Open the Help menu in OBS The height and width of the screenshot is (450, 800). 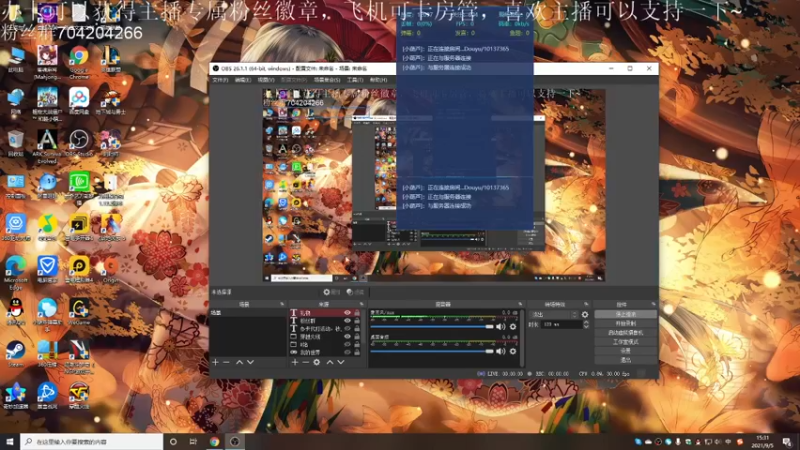point(378,80)
